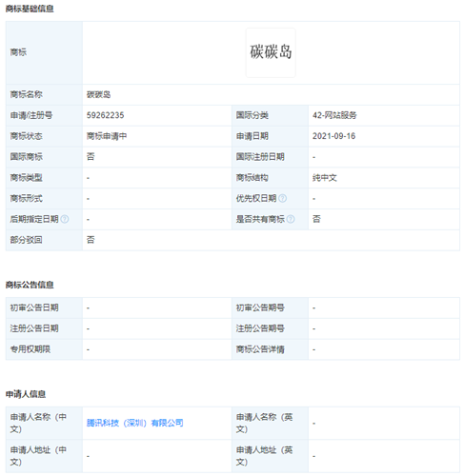
Task: Click the 商标状态 label cell
Action: point(44,136)
